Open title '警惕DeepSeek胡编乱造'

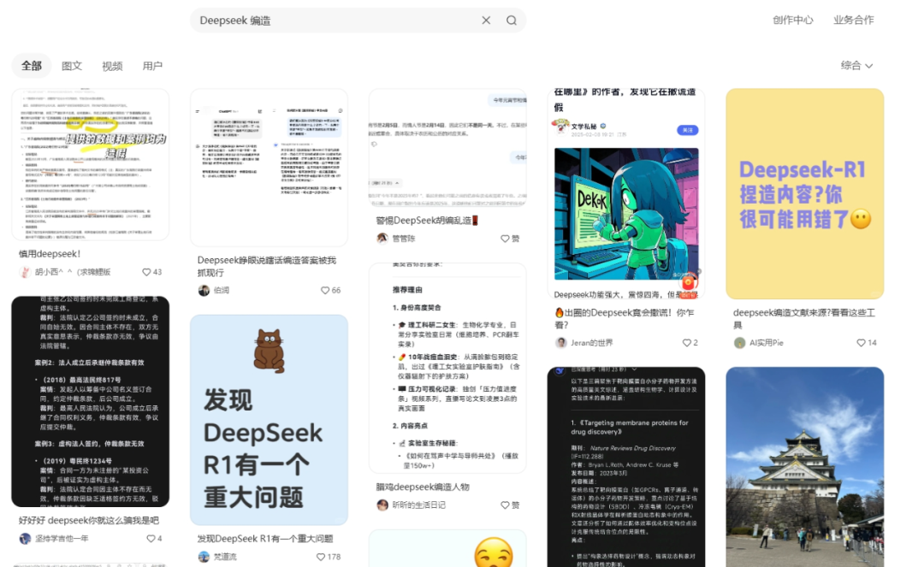point(427,220)
